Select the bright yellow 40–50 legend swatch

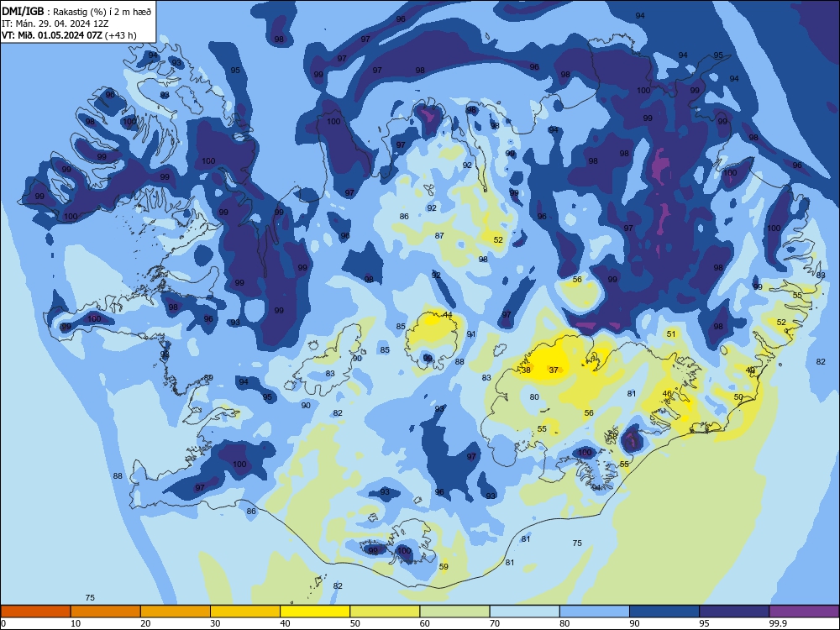point(315,612)
